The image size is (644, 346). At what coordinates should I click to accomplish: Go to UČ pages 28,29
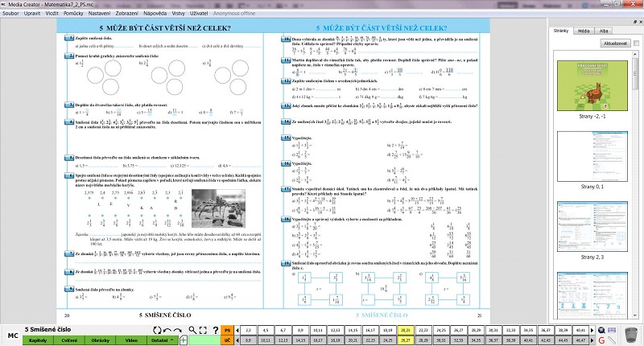pyautogui.click(x=423, y=340)
